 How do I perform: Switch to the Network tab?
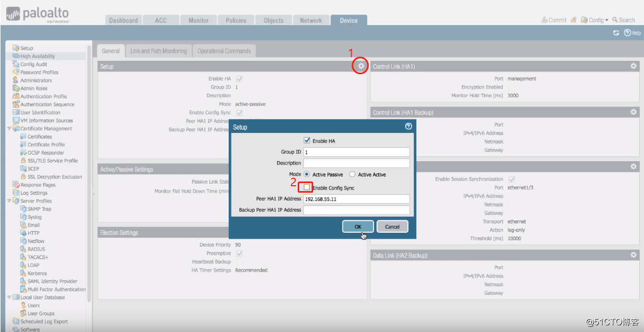pos(311,20)
